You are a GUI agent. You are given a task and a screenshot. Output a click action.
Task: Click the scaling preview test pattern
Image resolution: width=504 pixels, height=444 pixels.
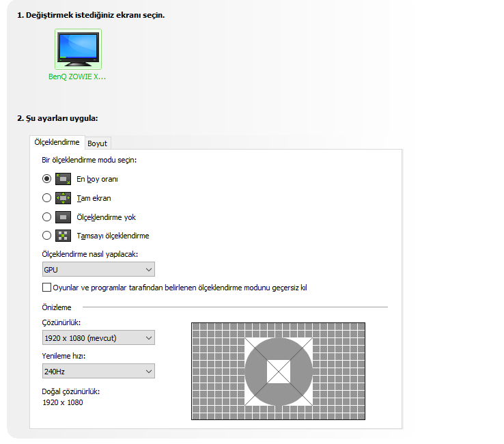[x=279, y=371]
